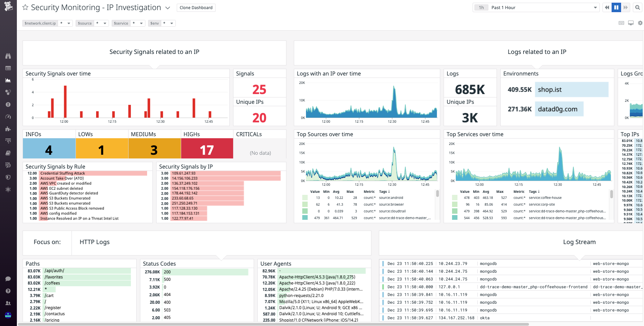The width and height of the screenshot is (644, 326).
Task: Open Watchdog from the sidebar binoculars icon
Action: 8,56
